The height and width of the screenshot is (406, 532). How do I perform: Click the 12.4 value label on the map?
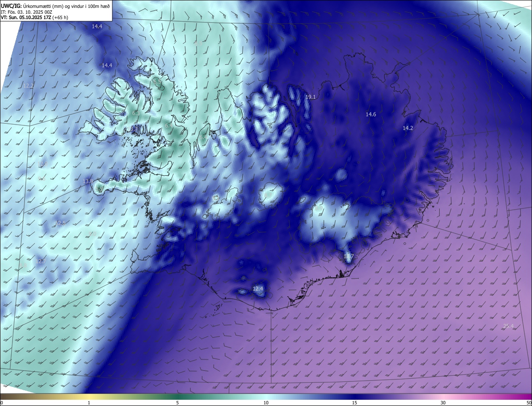[x=258, y=288]
